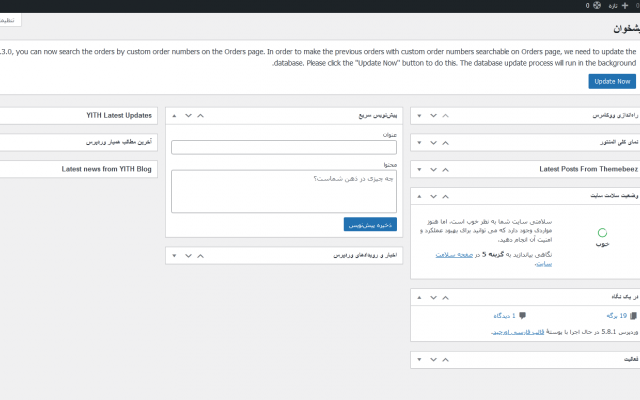640x400 pixels.
Task: Expand اخبار و رویدادهای وردپرس panel triangle
Action: pos(174,256)
